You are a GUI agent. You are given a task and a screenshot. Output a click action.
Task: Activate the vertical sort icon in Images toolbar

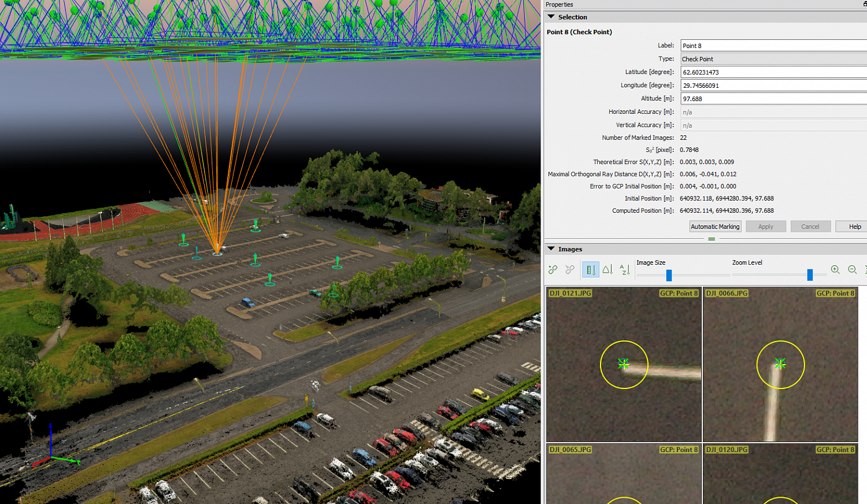coord(591,269)
